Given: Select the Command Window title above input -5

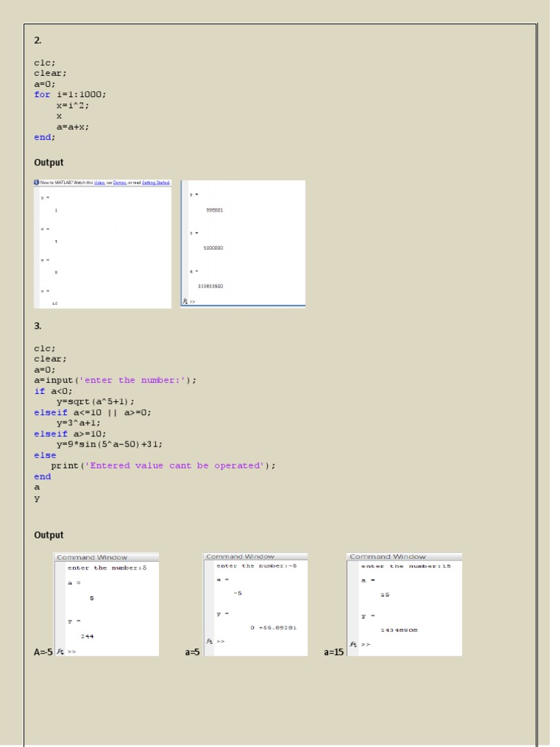Looking at the screenshot, I should coord(240,557).
